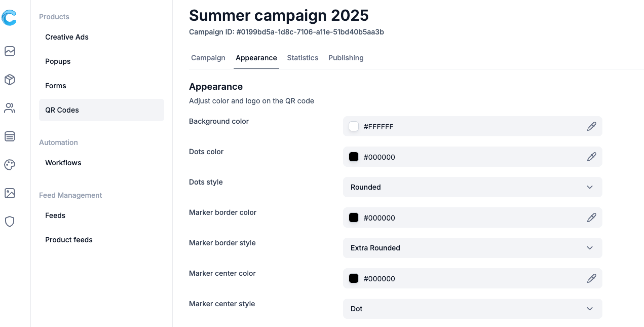The height and width of the screenshot is (327, 644).
Task: Click the chart analytics icon in sidebar
Action: 10,51
